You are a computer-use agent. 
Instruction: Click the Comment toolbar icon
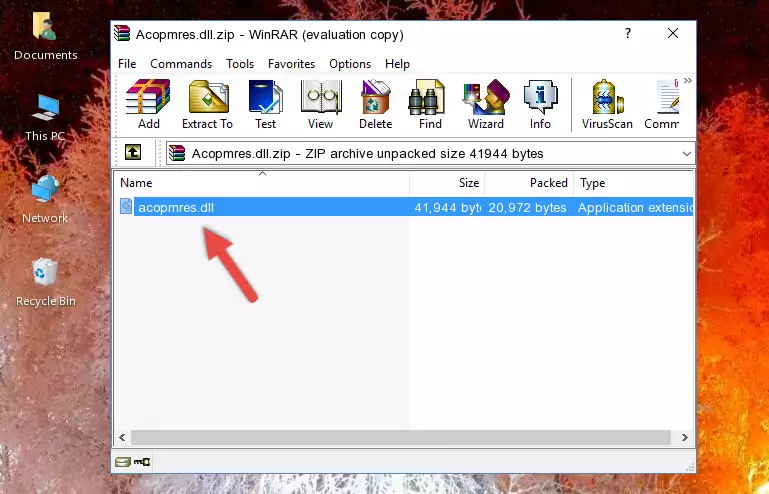662,104
